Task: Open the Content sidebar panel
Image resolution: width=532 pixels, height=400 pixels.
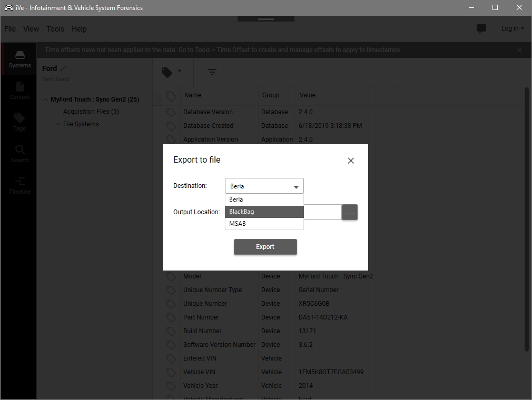Action: click(x=19, y=91)
